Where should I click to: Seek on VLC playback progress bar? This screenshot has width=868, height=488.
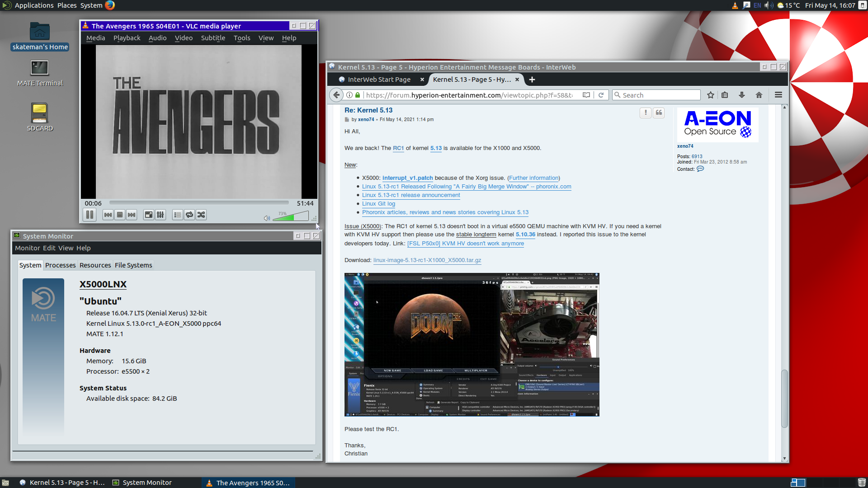pos(199,203)
